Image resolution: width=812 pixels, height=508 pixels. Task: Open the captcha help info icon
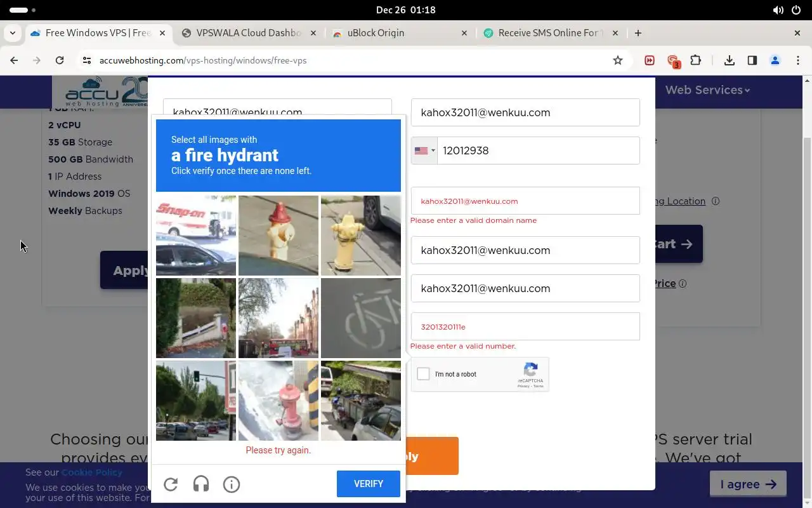pos(232,485)
